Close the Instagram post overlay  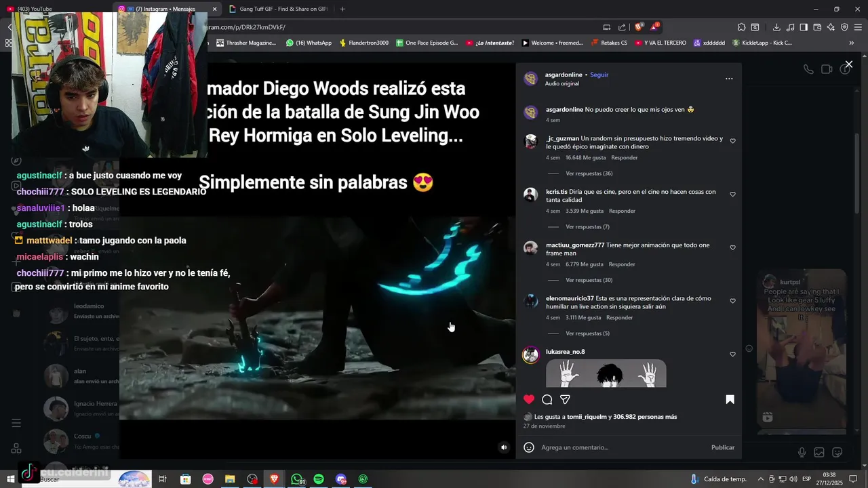(x=848, y=64)
